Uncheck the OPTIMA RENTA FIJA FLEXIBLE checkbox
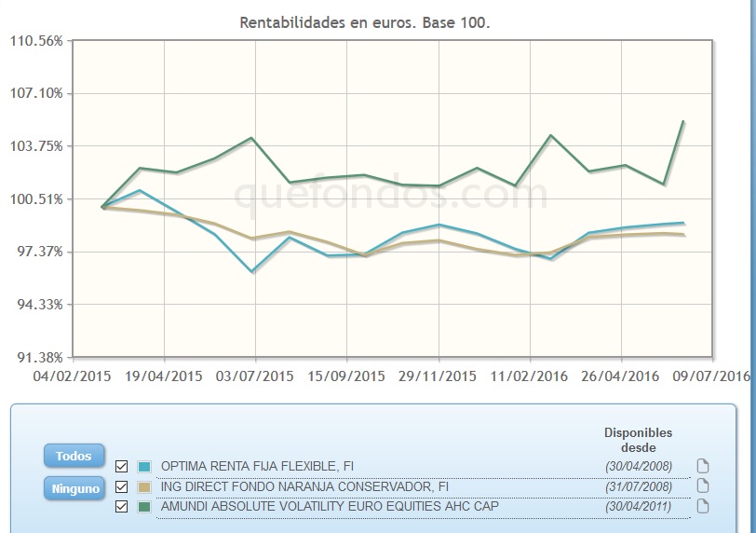The height and width of the screenshot is (533, 756). 121,466
